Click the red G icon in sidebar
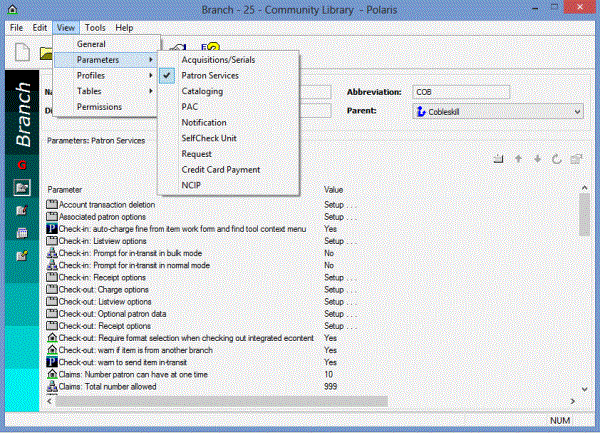 (21, 164)
